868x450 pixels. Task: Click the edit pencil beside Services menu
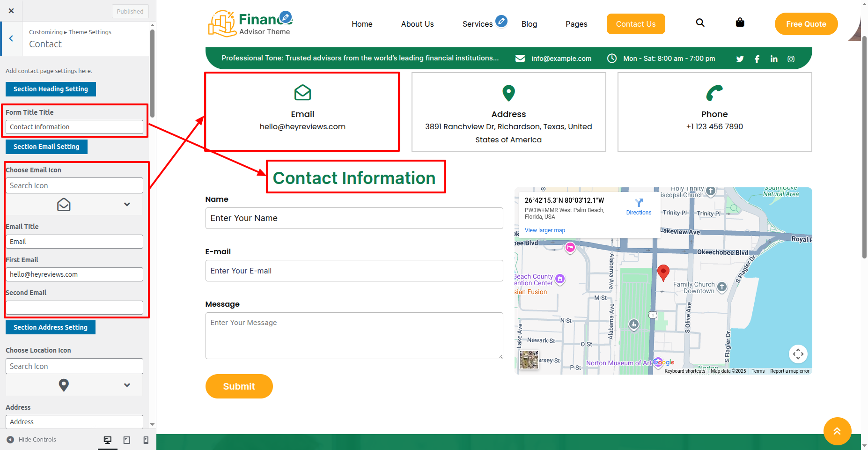(501, 21)
